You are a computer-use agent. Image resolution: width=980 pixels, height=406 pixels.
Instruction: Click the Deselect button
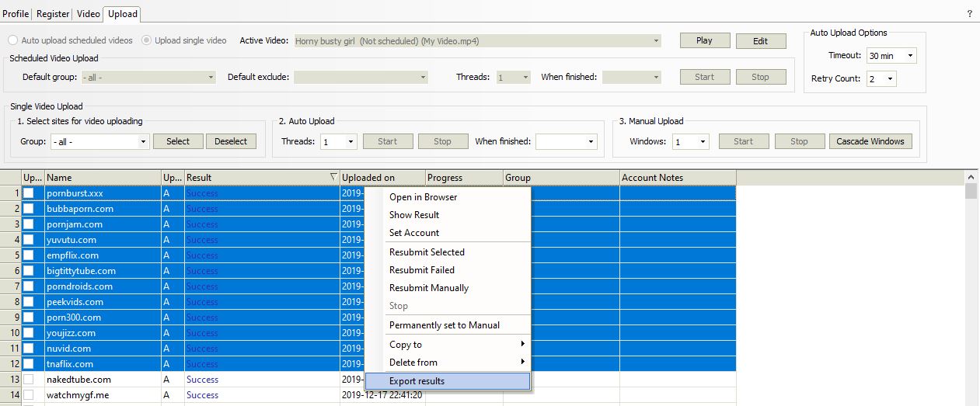(x=231, y=141)
